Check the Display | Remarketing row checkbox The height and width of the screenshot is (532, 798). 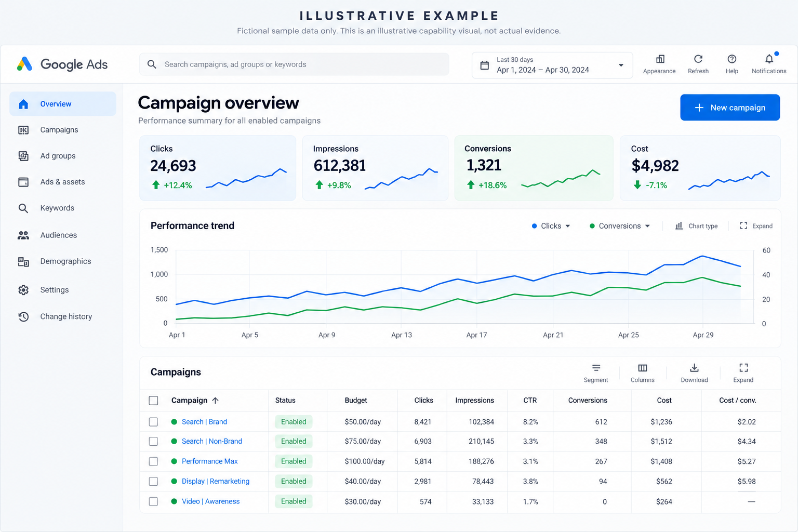[153, 481]
